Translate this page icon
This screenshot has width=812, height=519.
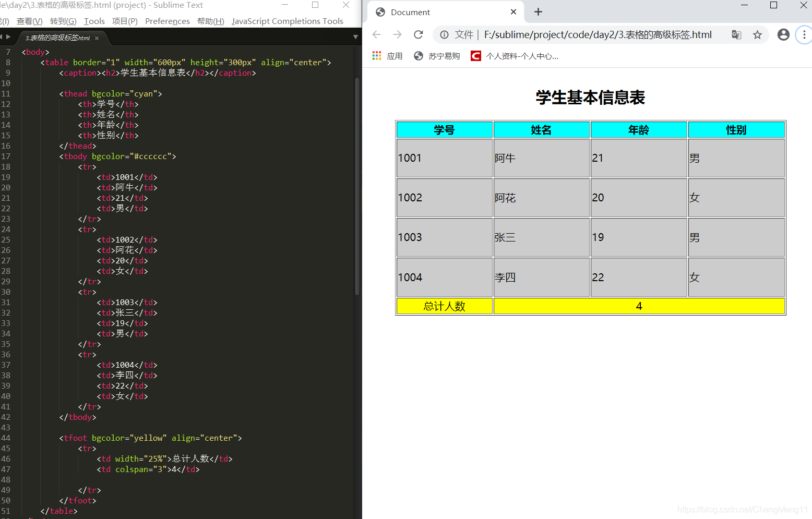pyautogui.click(x=736, y=34)
